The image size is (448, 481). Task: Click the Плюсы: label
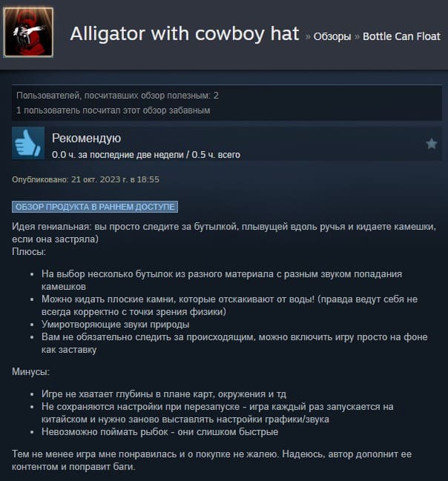[x=29, y=251]
